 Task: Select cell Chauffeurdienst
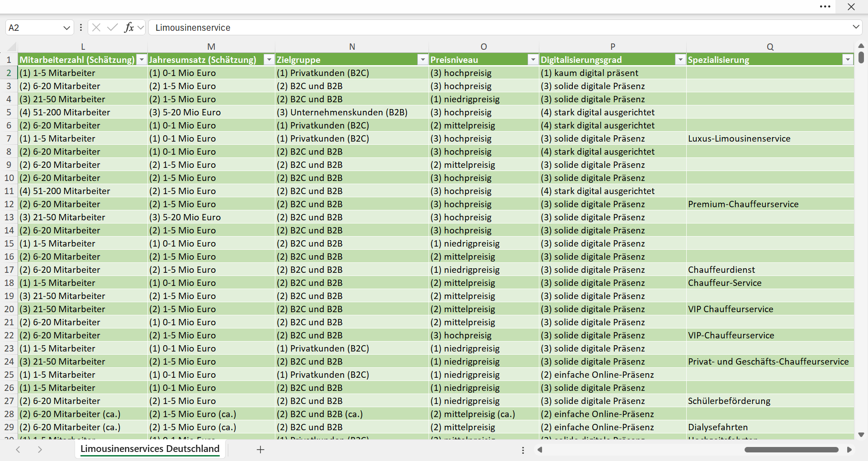[x=770, y=270]
